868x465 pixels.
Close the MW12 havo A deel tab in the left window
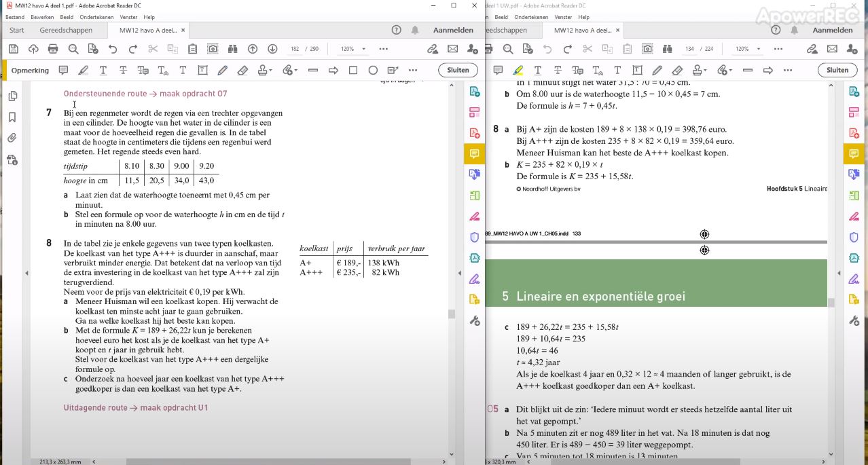(183, 30)
